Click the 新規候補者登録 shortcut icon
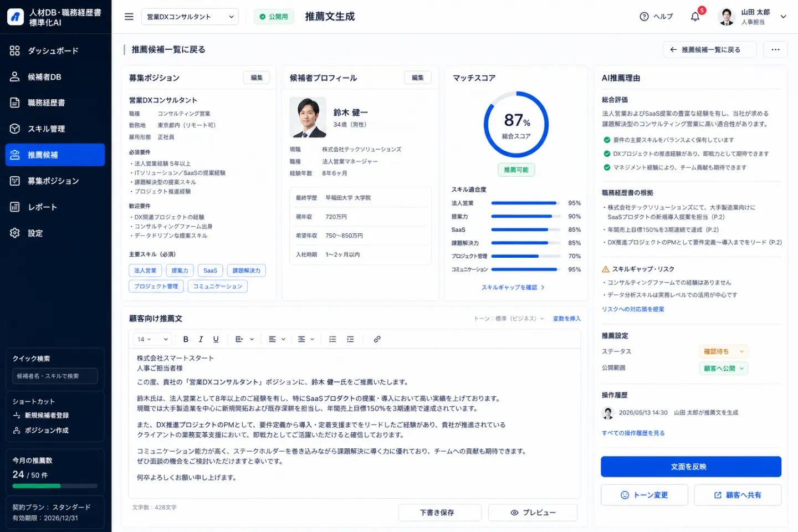The image size is (798, 532). coord(17,415)
